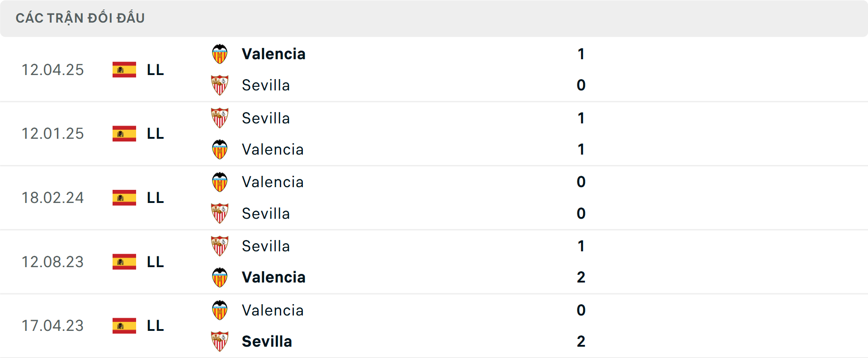Click the Valencia crest in the 17.04.23 match
This screenshot has height=358, width=868.
(220, 310)
